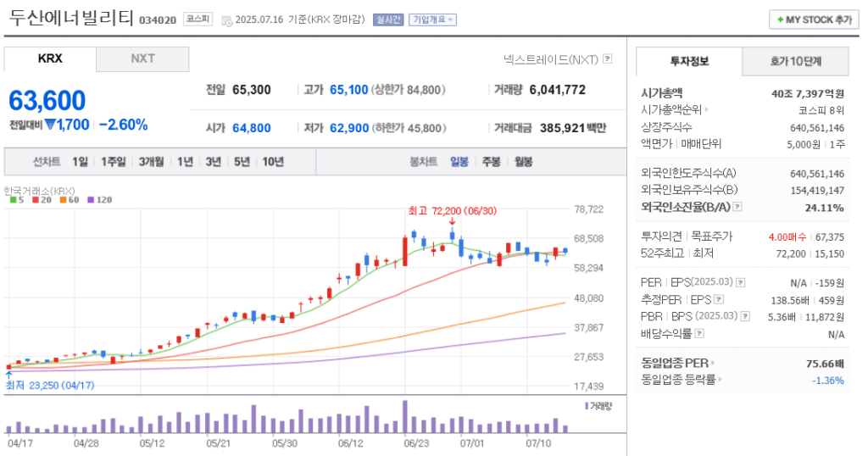Click arrow icon next to 동일업종 PER

click(712, 364)
